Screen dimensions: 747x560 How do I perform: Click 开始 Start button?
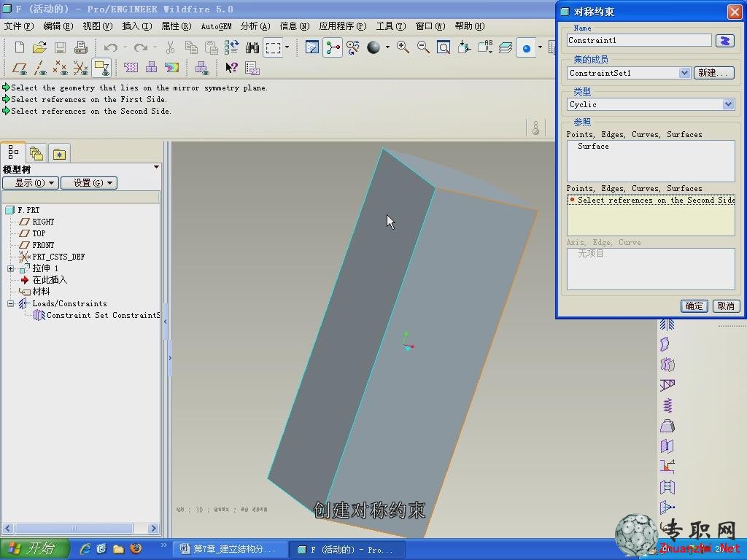point(34,548)
